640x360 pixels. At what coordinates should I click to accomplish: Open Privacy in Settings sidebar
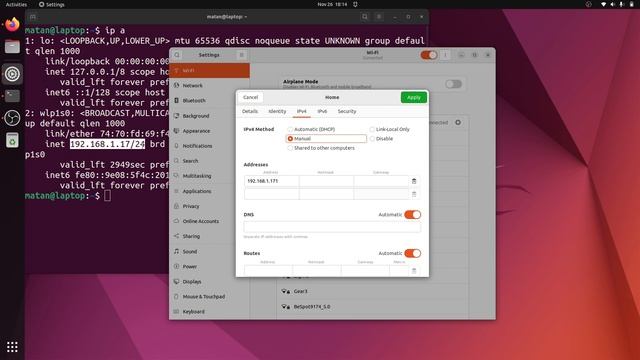(x=209, y=206)
